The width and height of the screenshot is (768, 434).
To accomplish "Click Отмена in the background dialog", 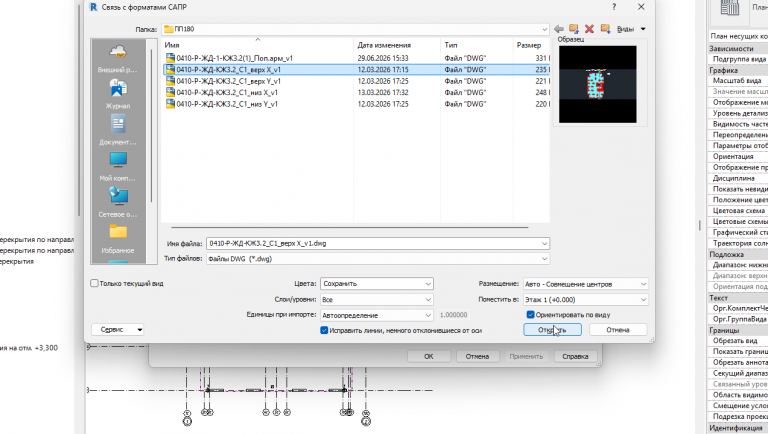I will [x=477, y=356].
